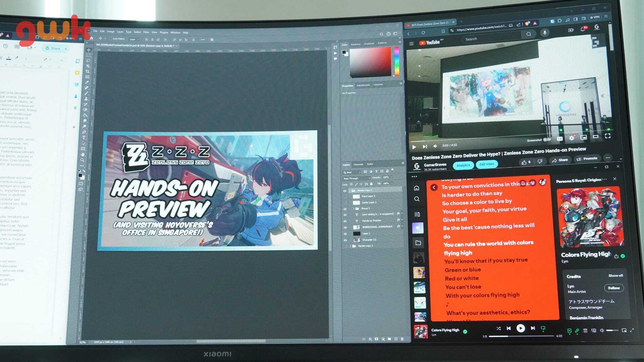Like the YouTube video
The width and height of the screenshot is (644, 362).
click(x=526, y=162)
